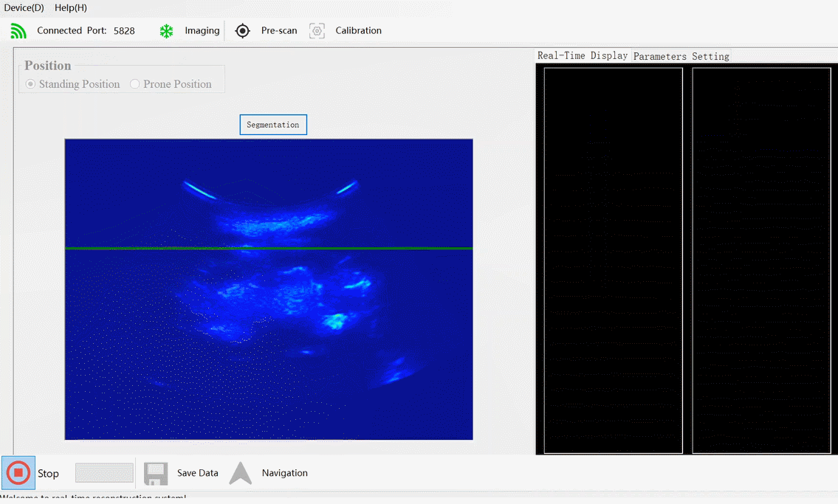Click the Segmentation button
This screenshot has width=838, height=504.
point(273,125)
